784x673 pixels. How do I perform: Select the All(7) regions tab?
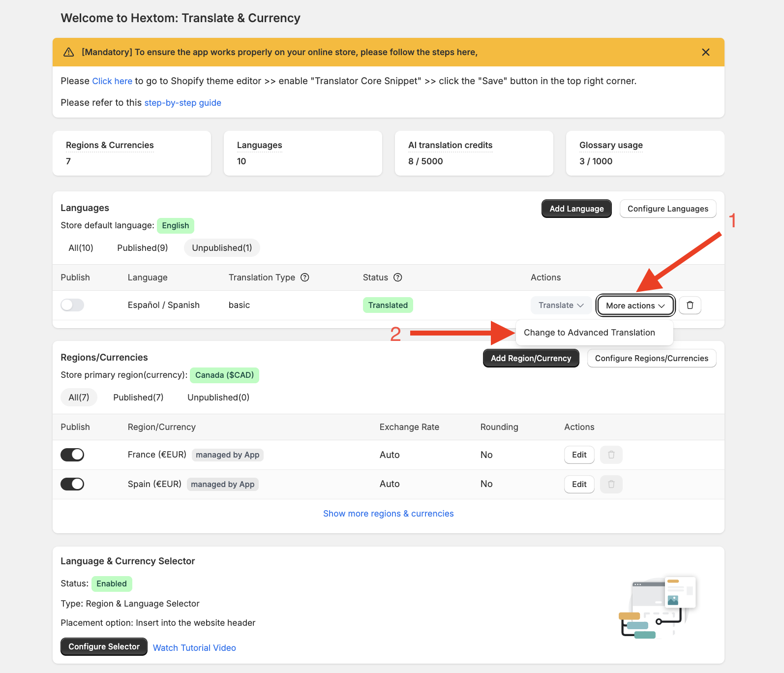79,398
